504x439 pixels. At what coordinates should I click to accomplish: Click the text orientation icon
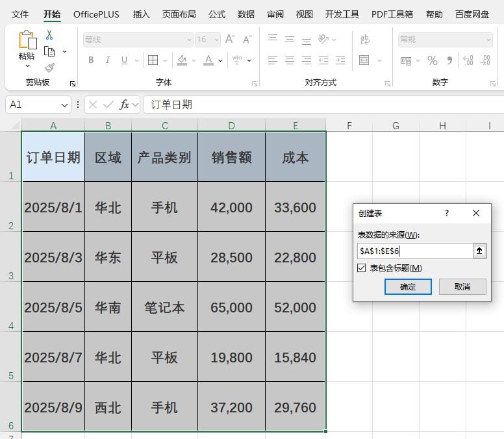coord(323,39)
